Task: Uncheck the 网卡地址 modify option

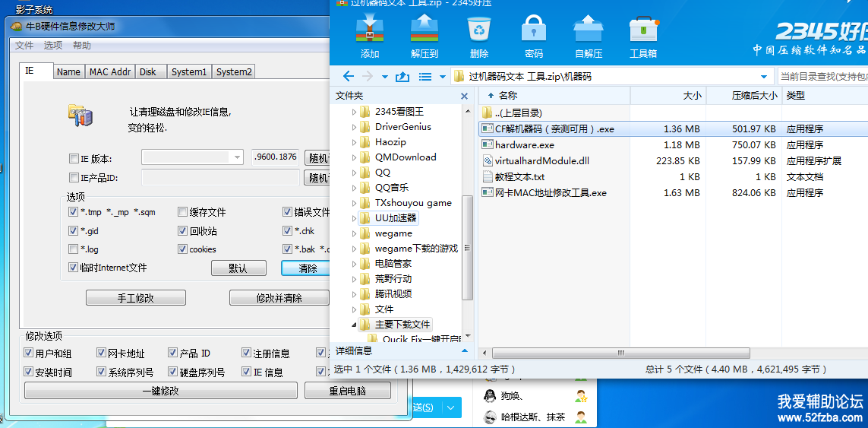Action: point(101,353)
